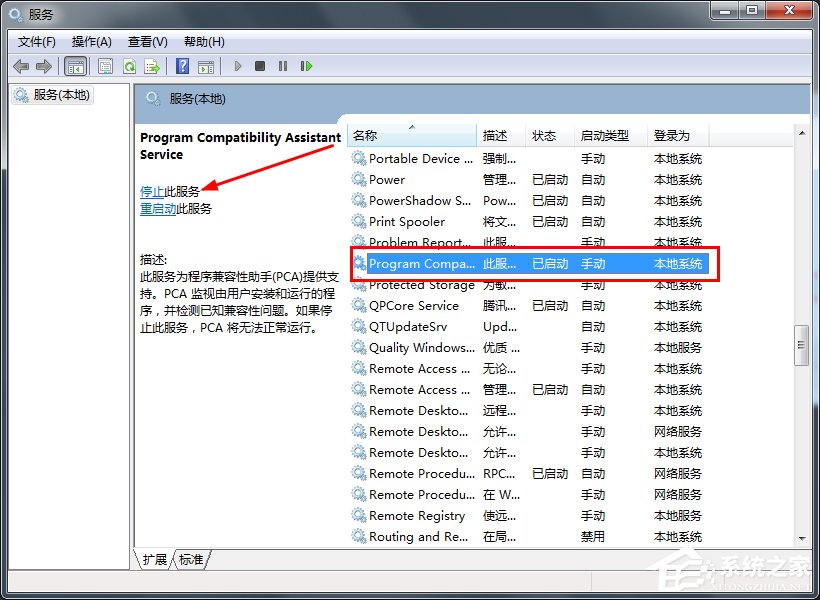Open the 查看(V) menu
The image size is (820, 600).
(146, 41)
